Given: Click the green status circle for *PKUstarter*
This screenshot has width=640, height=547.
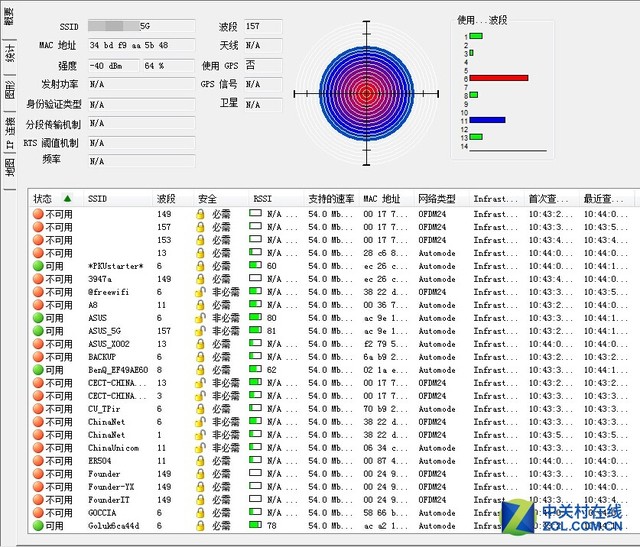Looking at the screenshot, I should pos(38,266).
